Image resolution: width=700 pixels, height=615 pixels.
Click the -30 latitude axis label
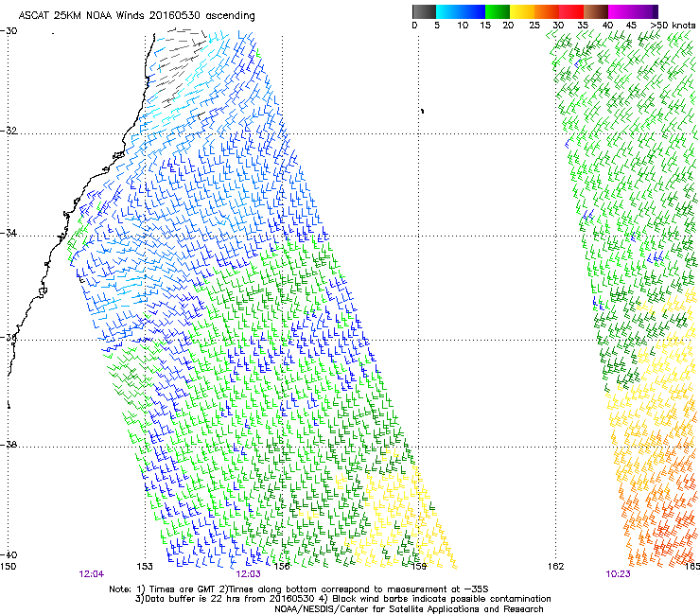tap(9, 31)
